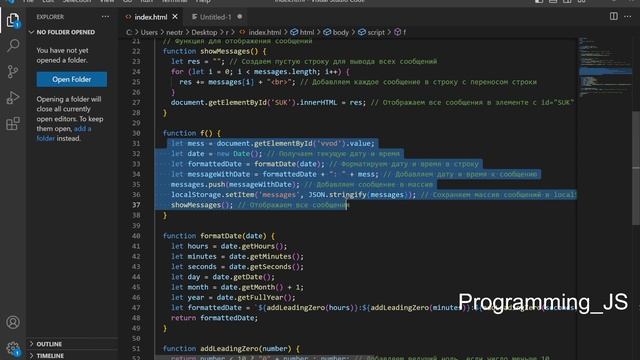The image size is (640, 360).
Task: Collapse the NO FOLDER OPENED section
Action: pos(65,32)
